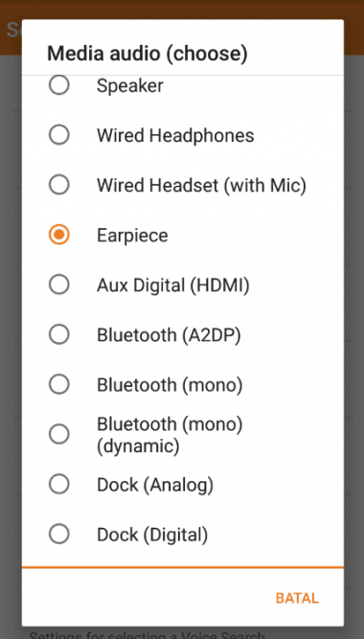Select Dock (Digital) radio button

tap(59, 534)
